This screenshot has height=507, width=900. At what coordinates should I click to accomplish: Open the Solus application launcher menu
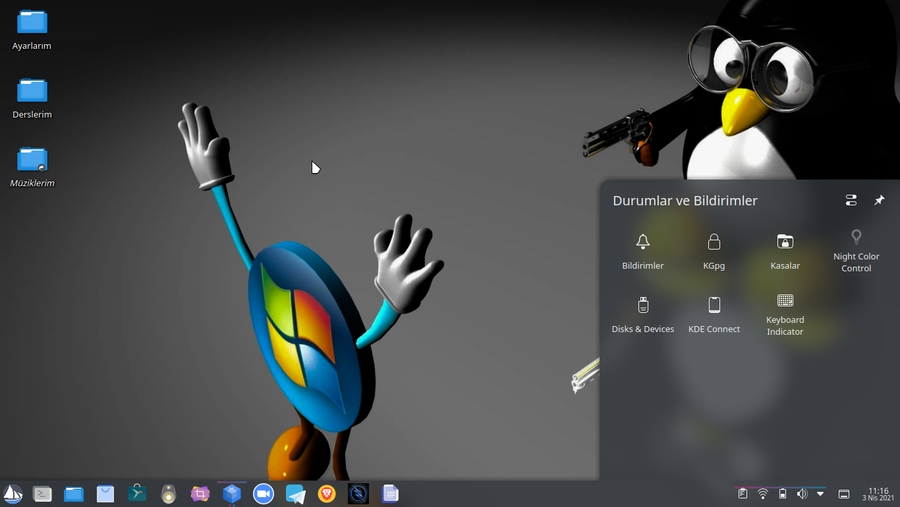(x=13, y=493)
